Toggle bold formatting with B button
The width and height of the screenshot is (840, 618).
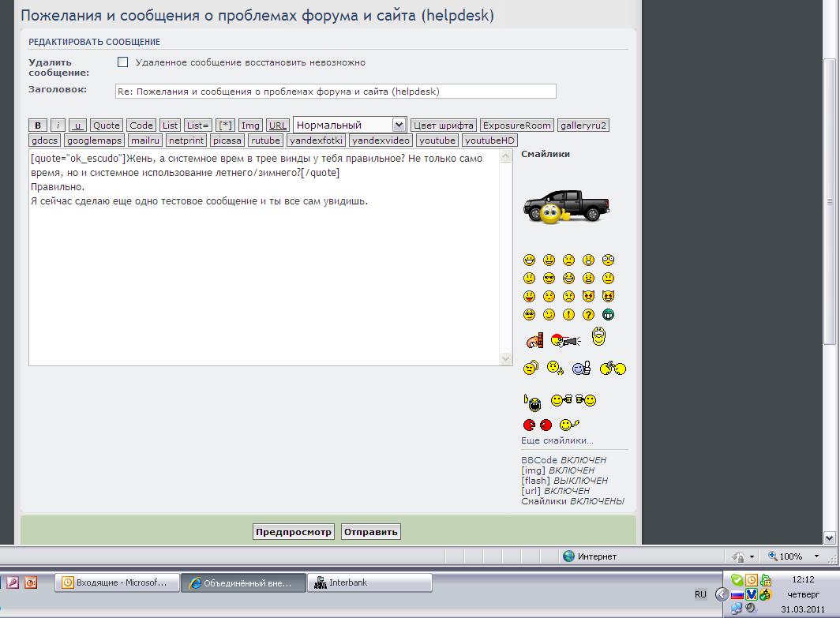pyautogui.click(x=38, y=125)
